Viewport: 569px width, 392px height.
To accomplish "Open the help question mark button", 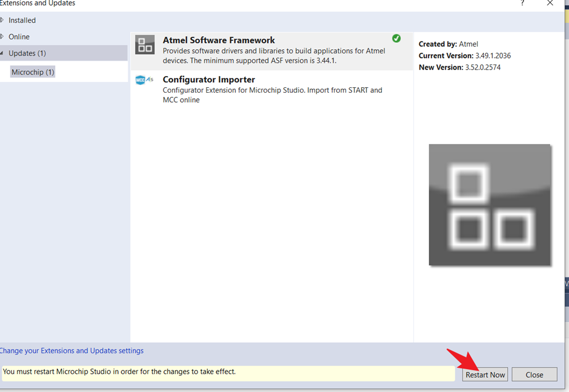I will [x=522, y=3].
